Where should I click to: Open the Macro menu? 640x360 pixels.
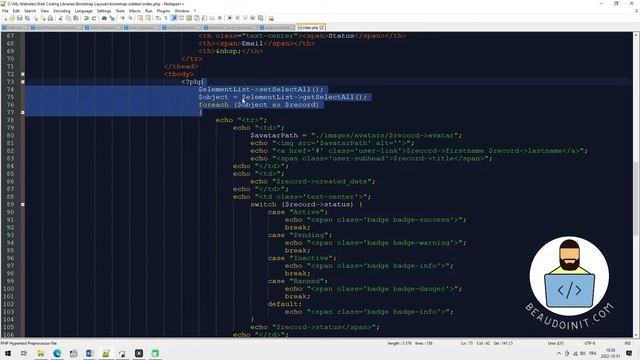[x=135, y=11]
